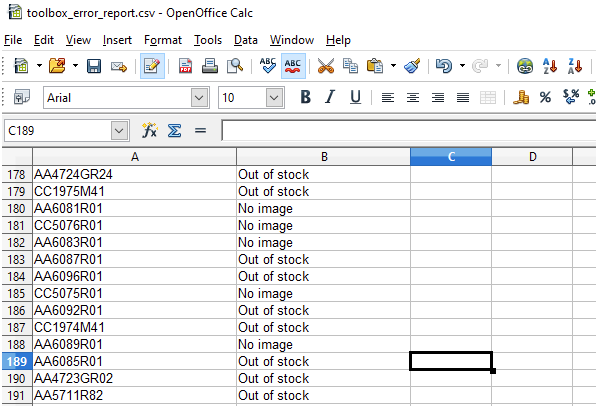
Task: Toggle Italic formatting
Action: pos(330,97)
